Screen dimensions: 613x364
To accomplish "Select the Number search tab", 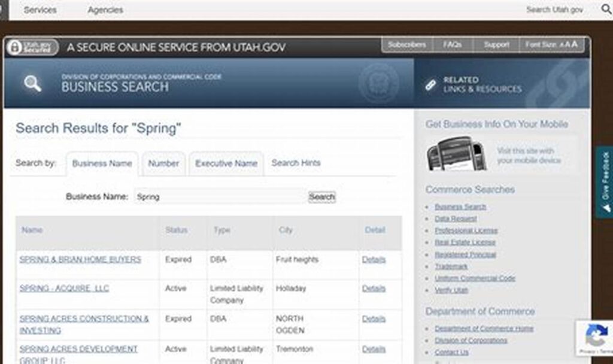I will (x=163, y=163).
